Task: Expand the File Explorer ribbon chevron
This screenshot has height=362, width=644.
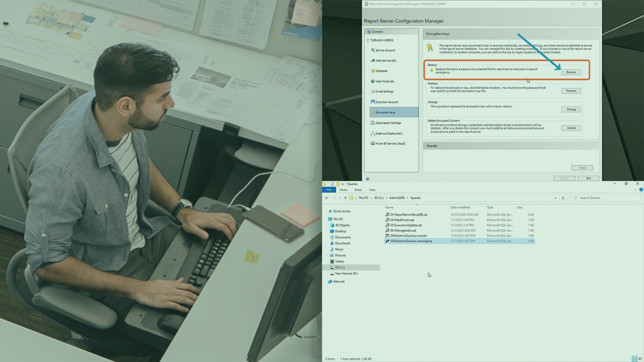Action: click(635, 190)
